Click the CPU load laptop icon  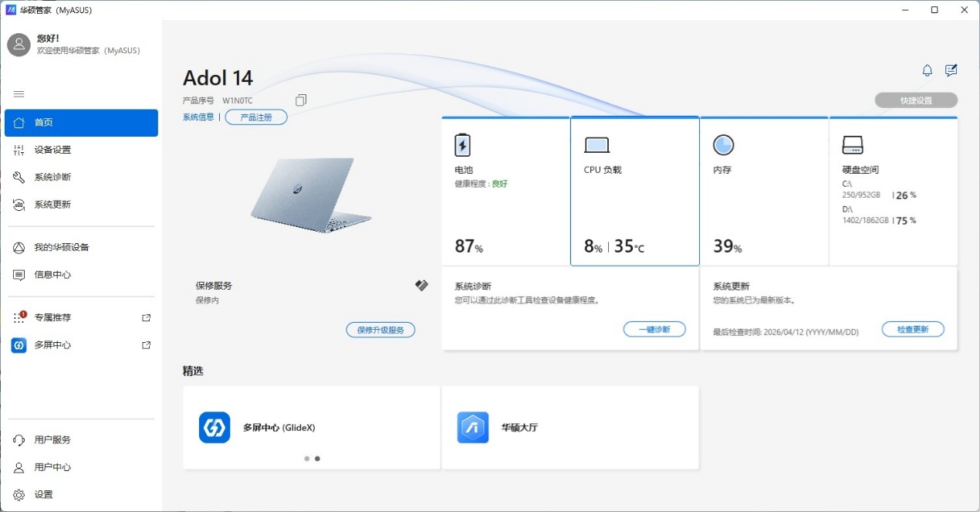(597, 145)
